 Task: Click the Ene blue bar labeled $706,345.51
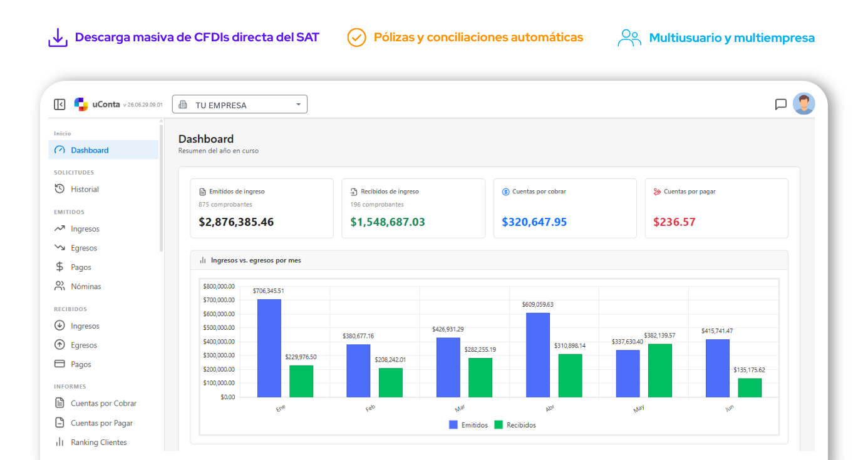(269, 348)
